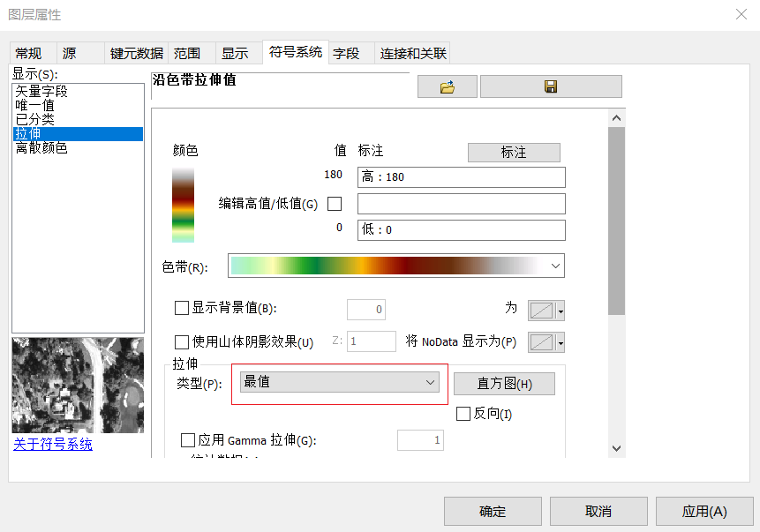Viewport: 760px width, 532px height.
Task: Open background value color picker dropdown
Action: pyautogui.click(x=561, y=311)
